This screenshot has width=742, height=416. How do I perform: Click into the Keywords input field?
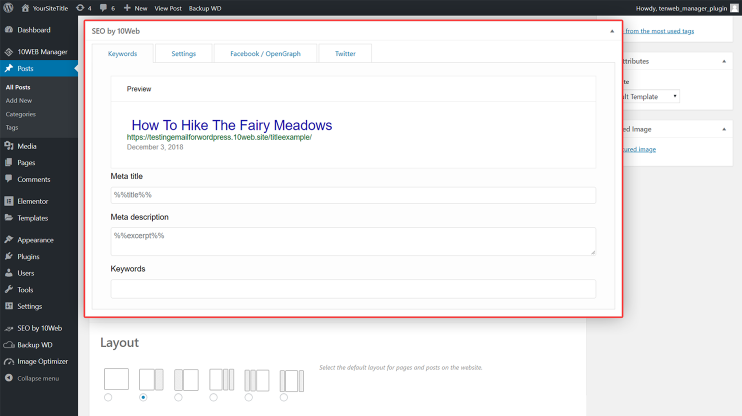point(353,289)
